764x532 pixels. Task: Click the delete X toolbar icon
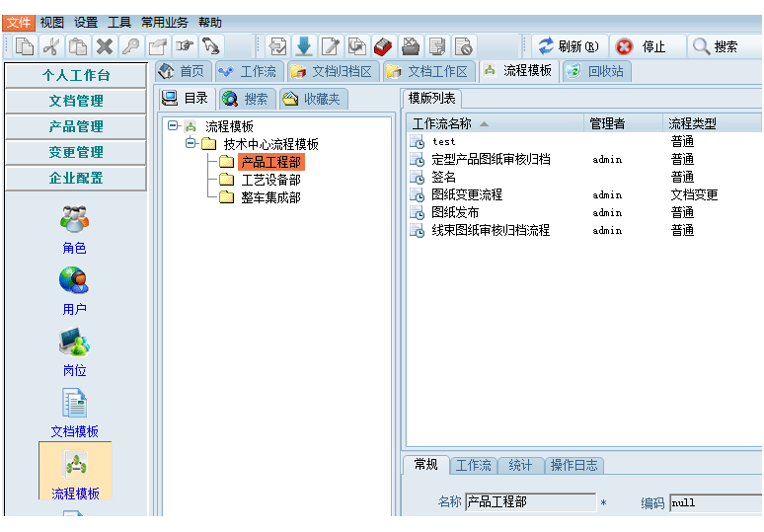coord(104,45)
